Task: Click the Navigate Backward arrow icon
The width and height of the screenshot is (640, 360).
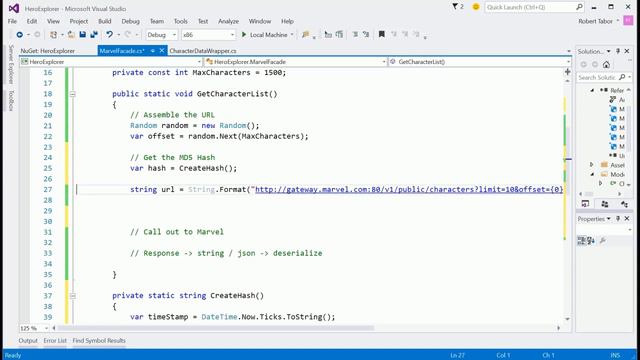Action: tap(20, 35)
